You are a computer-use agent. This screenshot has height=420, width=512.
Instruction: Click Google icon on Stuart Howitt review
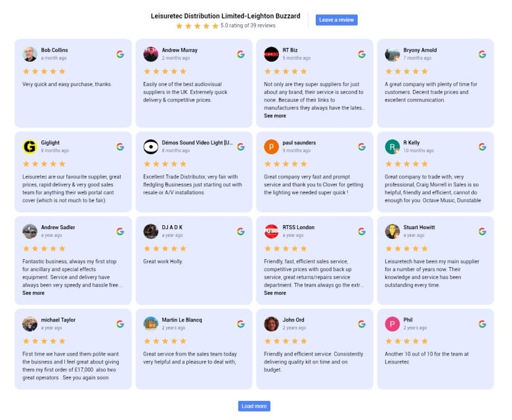[x=482, y=232]
